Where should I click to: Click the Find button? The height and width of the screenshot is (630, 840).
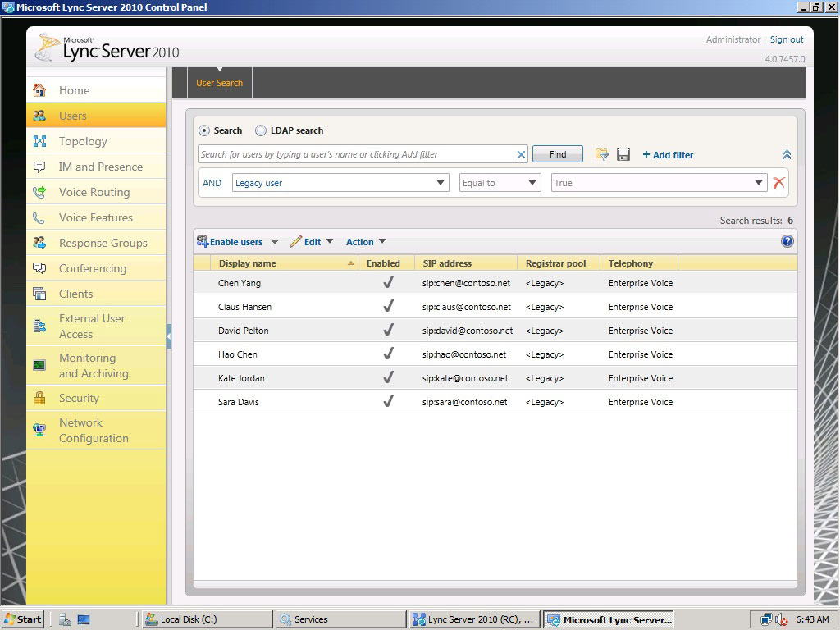[x=558, y=154]
